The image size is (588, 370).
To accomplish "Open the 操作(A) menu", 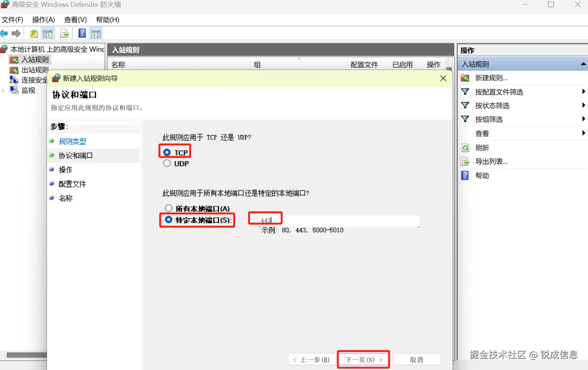I will click(43, 19).
